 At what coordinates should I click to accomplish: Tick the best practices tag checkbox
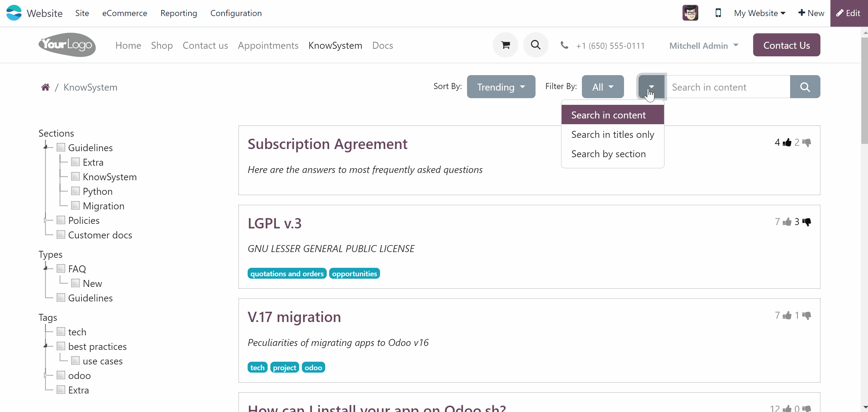pos(61,346)
